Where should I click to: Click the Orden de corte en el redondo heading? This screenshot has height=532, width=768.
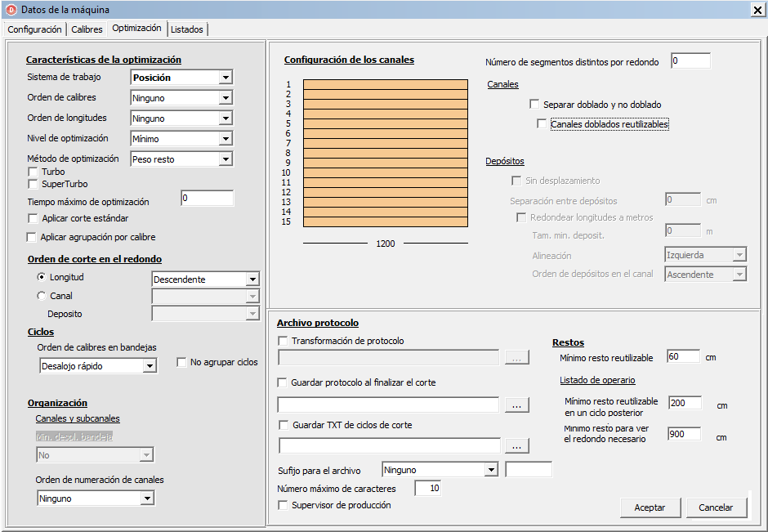click(95, 259)
